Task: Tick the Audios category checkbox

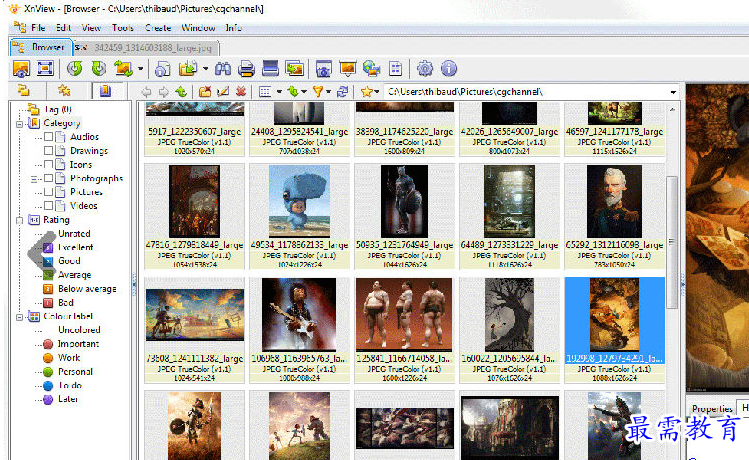Action: click(x=48, y=137)
